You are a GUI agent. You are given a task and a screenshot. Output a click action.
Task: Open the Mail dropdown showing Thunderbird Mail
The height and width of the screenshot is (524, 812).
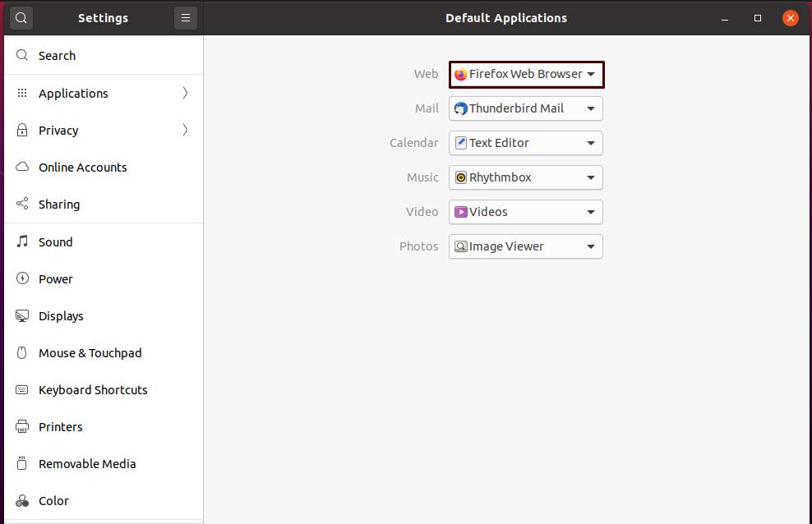(x=526, y=108)
